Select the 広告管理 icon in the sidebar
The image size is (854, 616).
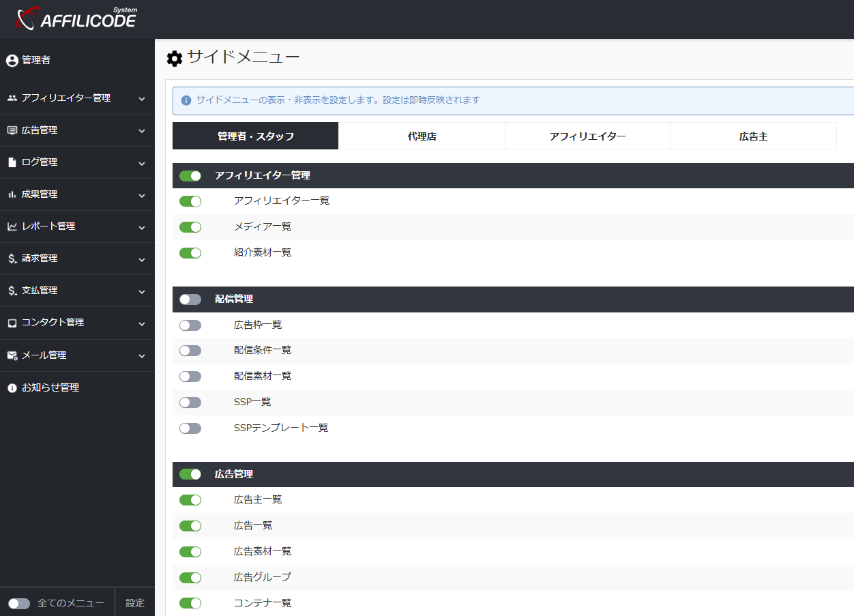12,130
